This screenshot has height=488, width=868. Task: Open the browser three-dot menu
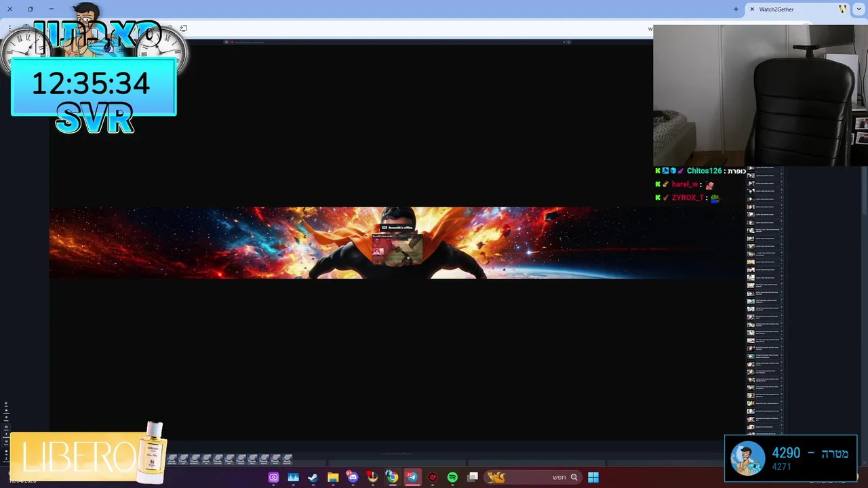click(x=9, y=28)
